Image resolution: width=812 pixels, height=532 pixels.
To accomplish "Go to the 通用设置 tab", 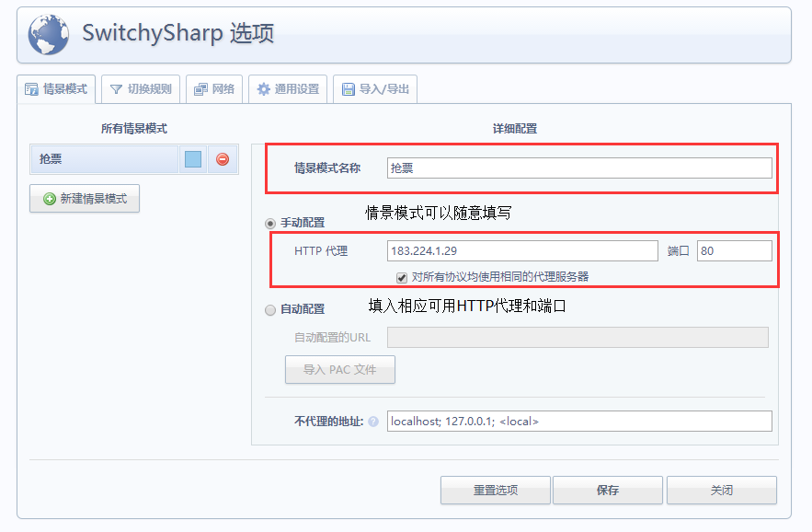I will coord(288,89).
